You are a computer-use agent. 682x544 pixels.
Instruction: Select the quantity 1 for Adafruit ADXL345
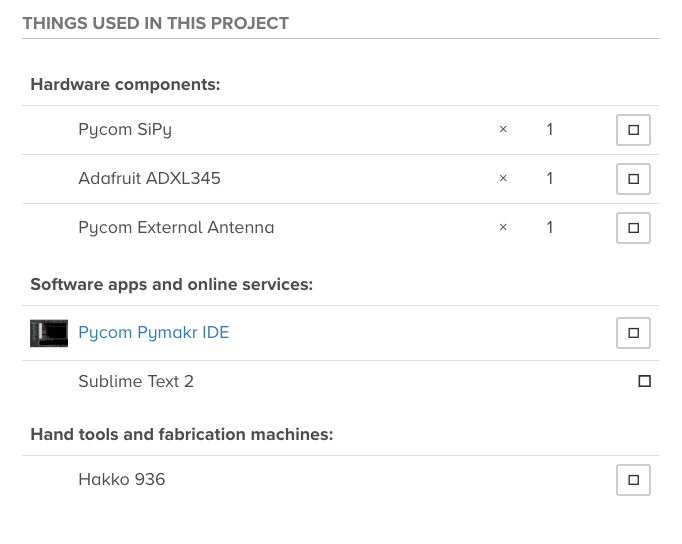pos(550,178)
